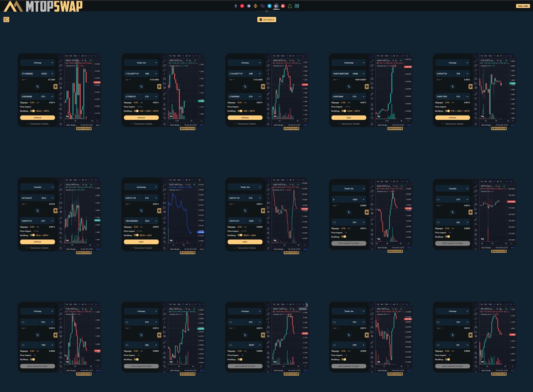This screenshot has width=533, height=392.
Task: Click the Ethereum network icon at the top
Action: (235, 6)
